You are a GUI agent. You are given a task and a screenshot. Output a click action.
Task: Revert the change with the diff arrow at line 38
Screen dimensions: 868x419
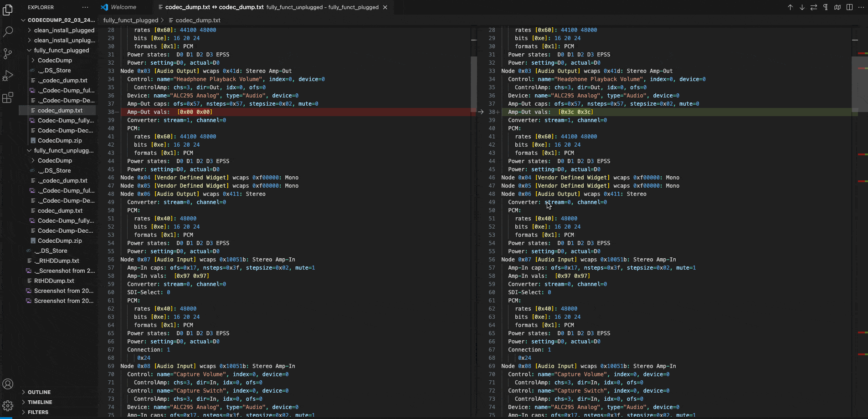click(481, 112)
